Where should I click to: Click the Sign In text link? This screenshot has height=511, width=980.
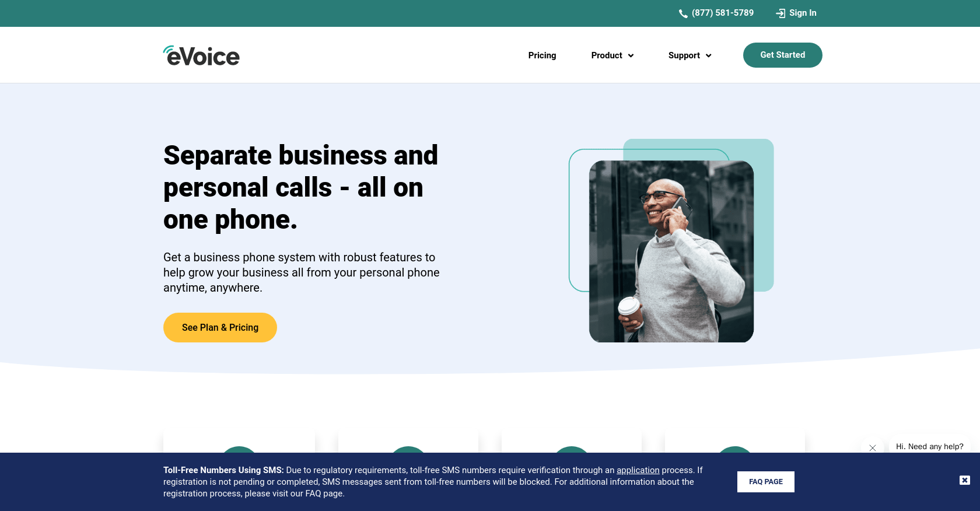tap(803, 13)
